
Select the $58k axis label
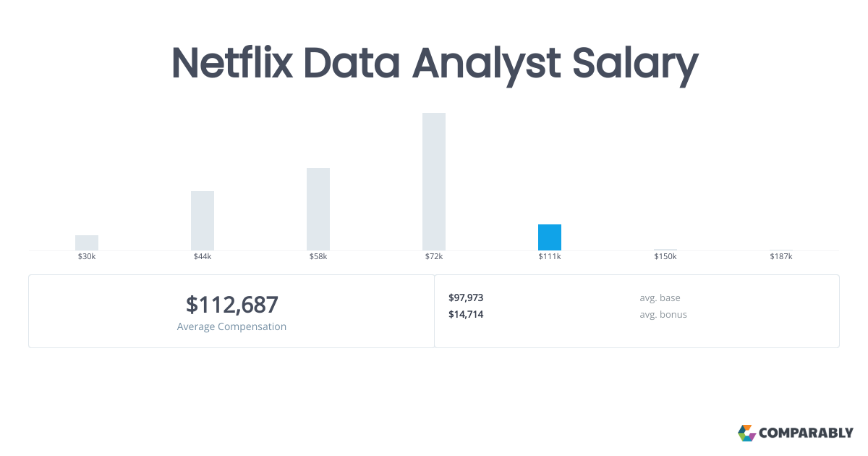point(318,257)
